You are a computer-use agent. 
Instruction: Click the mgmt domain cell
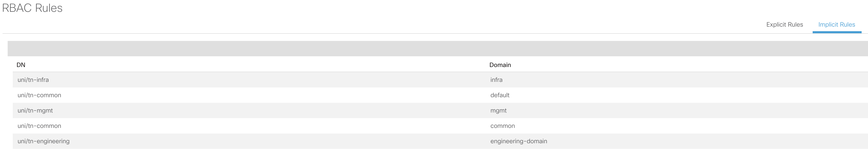pos(498,110)
